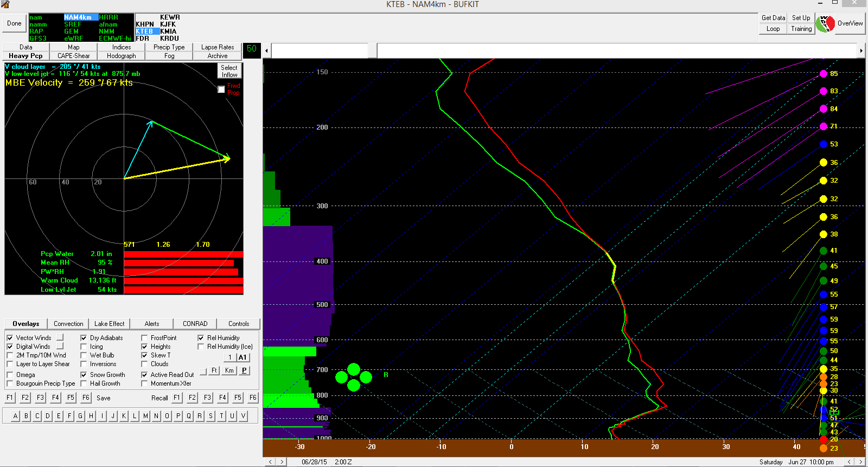Uncheck the Dry Adiabats checkbox
This screenshot has width=868, height=467.
(84, 338)
